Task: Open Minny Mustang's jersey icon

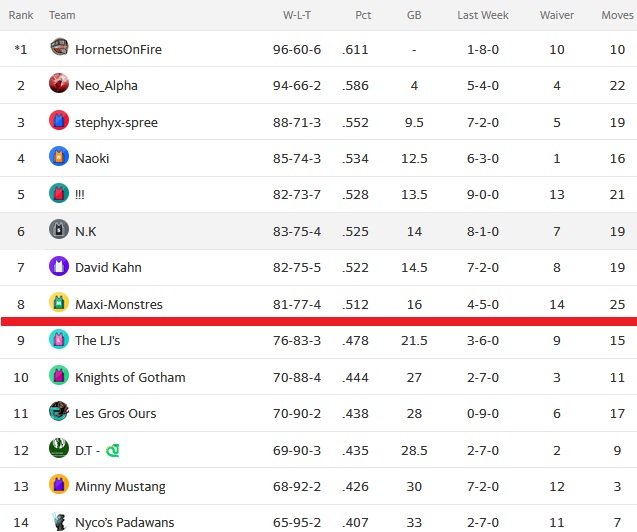Action: 59,484
